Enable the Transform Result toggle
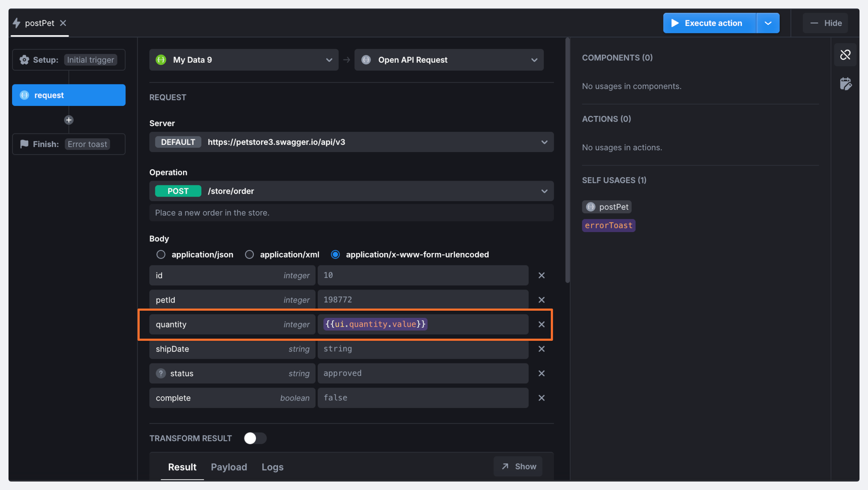 [255, 438]
